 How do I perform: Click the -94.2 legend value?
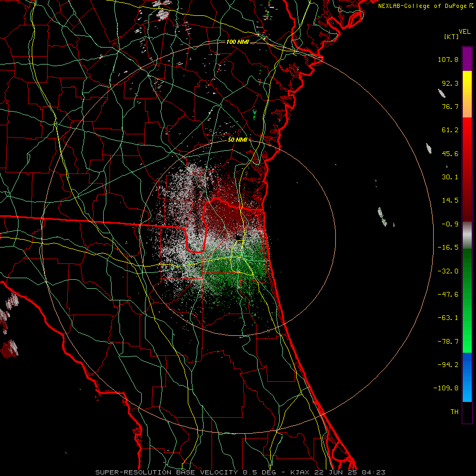point(448,365)
